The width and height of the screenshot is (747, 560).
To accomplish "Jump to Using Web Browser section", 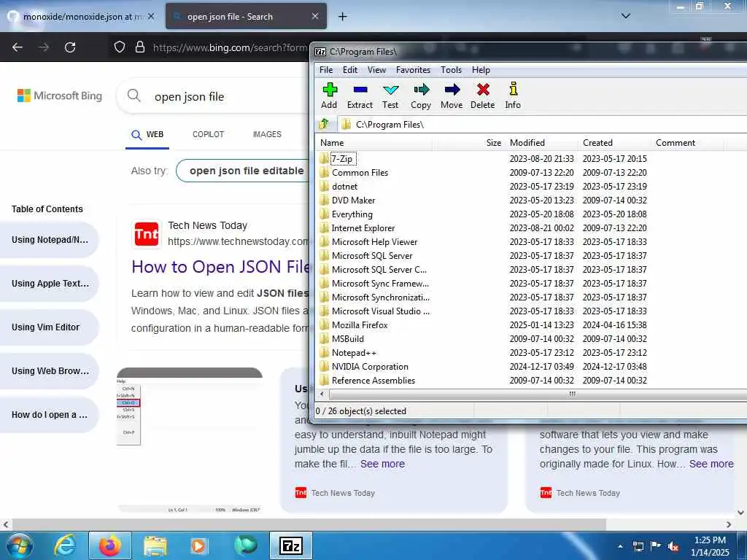I will (x=50, y=371).
